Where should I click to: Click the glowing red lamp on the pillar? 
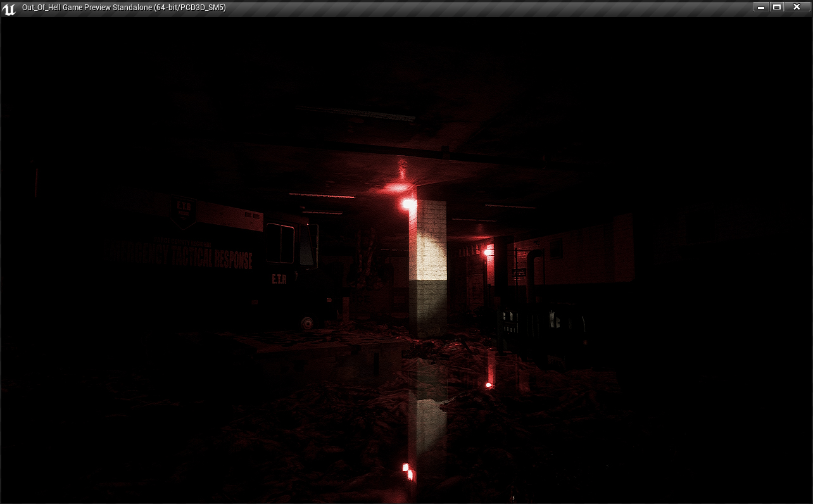[x=408, y=204]
